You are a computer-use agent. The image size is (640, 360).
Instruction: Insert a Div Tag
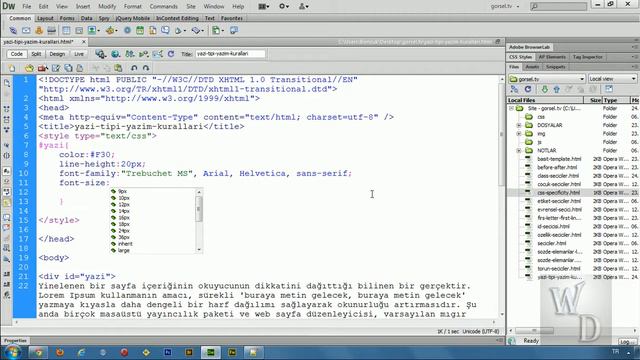pyautogui.click(x=79, y=31)
